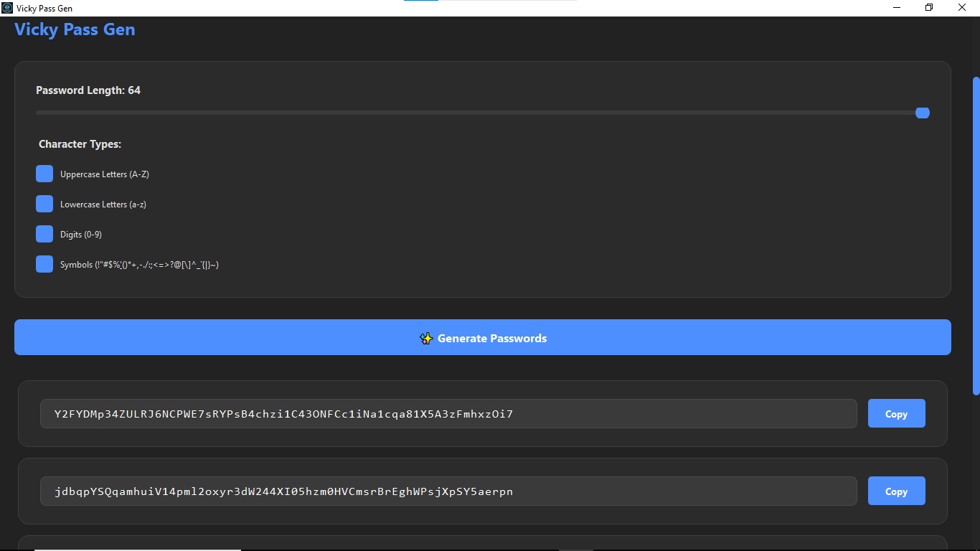980x551 pixels.
Task: Close the Vicky Pass Gen window
Action: (x=962, y=8)
